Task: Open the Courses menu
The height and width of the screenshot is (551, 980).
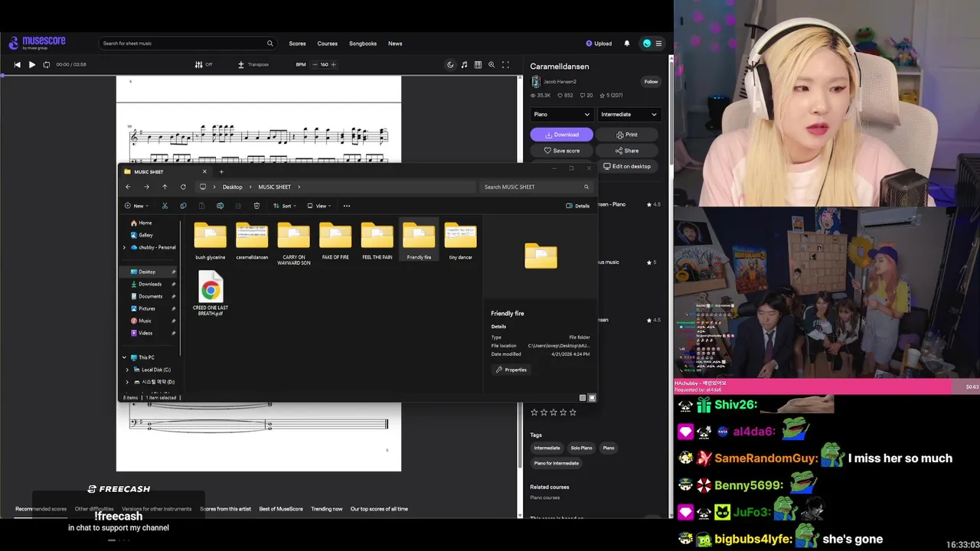Action: (x=328, y=44)
